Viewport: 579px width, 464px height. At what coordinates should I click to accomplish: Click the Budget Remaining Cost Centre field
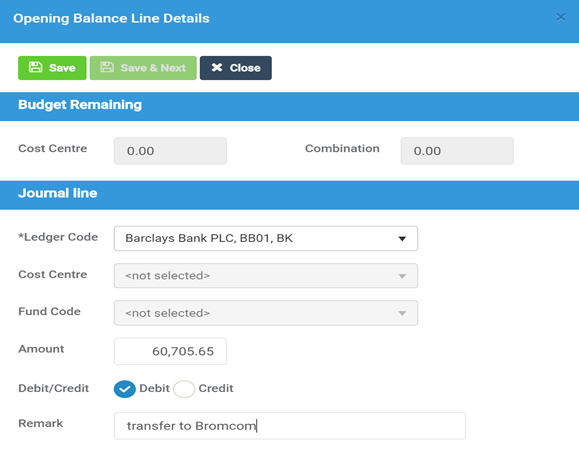point(170,151)
